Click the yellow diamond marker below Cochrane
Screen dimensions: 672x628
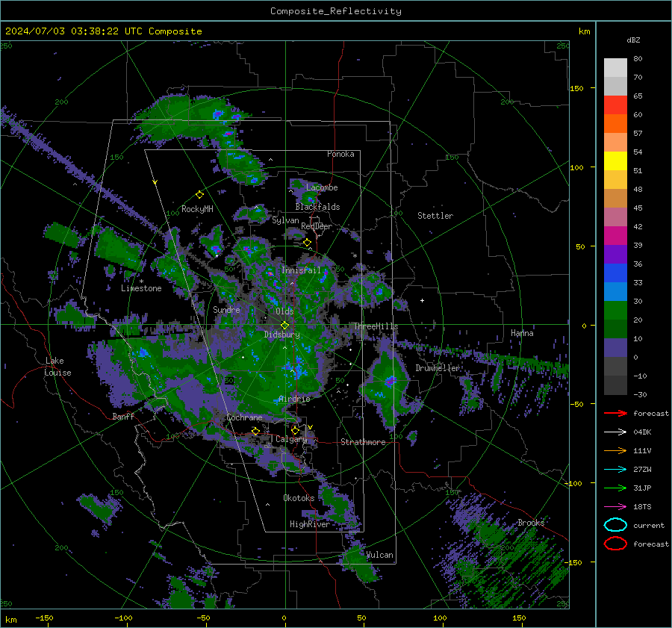tap(256, 431)
